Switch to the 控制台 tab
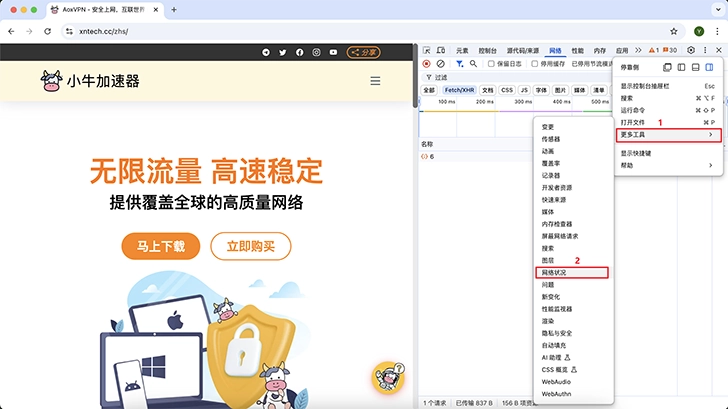 [x=488, y=51]
